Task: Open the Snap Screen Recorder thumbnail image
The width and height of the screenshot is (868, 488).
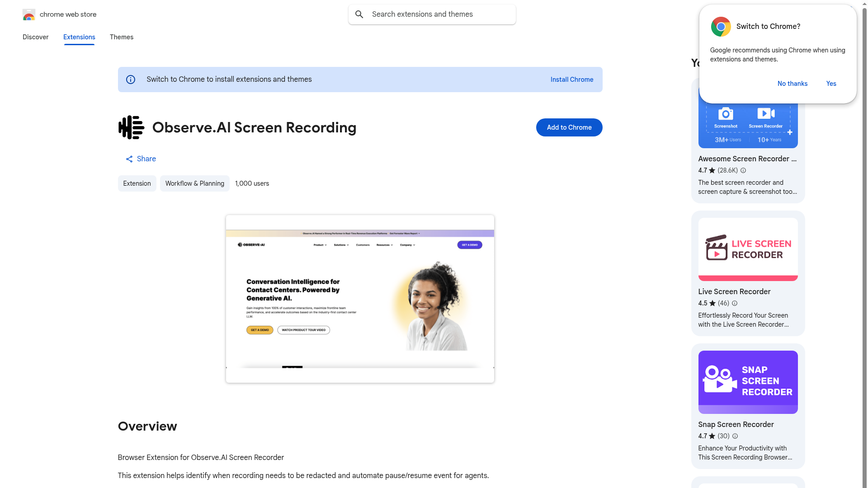Action: pos(748,382)
